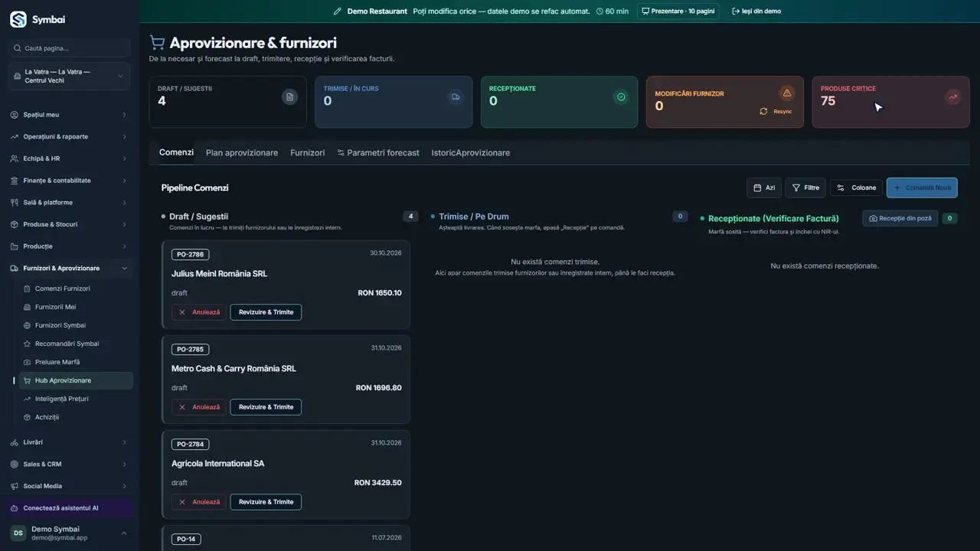The height and width of the screenshot is (551, 980).
Task: Click the shopping cart icon beside the page title
Action: click(157, 43)
